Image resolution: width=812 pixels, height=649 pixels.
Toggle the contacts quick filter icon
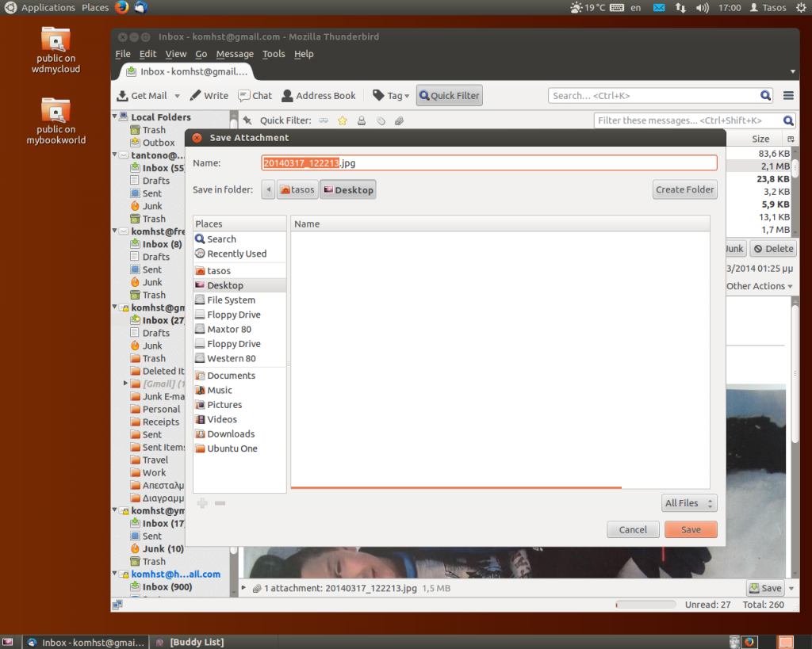click(362, 120)
